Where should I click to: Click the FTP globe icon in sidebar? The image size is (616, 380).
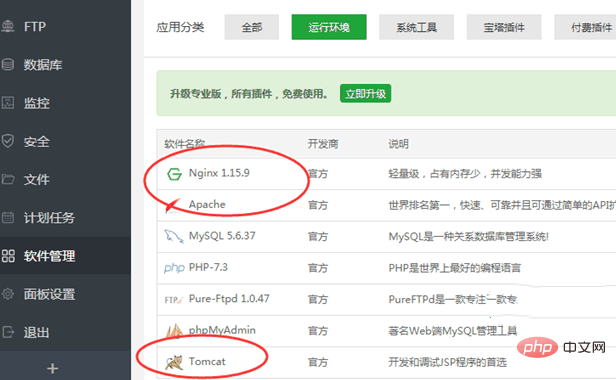(x=8, y=26)
